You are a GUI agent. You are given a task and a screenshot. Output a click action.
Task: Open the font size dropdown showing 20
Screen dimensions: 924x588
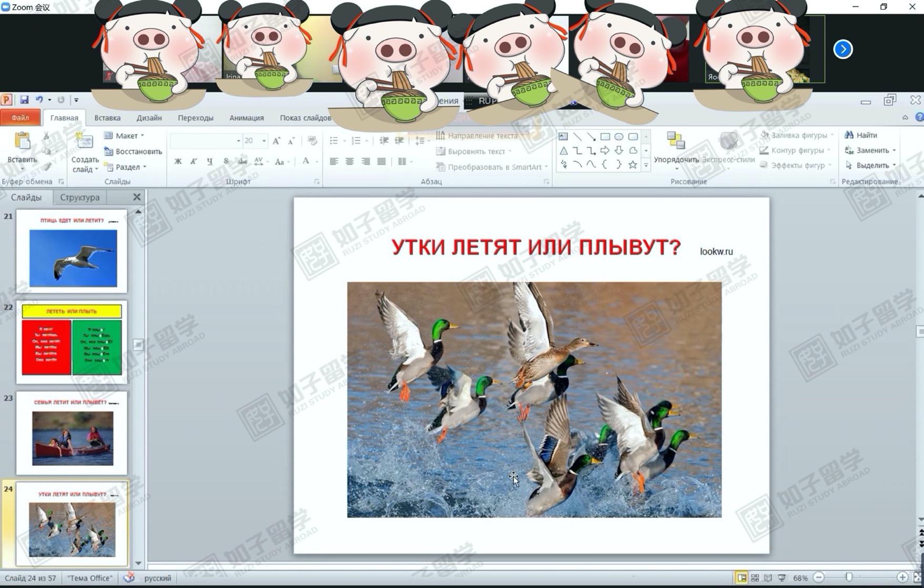[x=264, y=141]
